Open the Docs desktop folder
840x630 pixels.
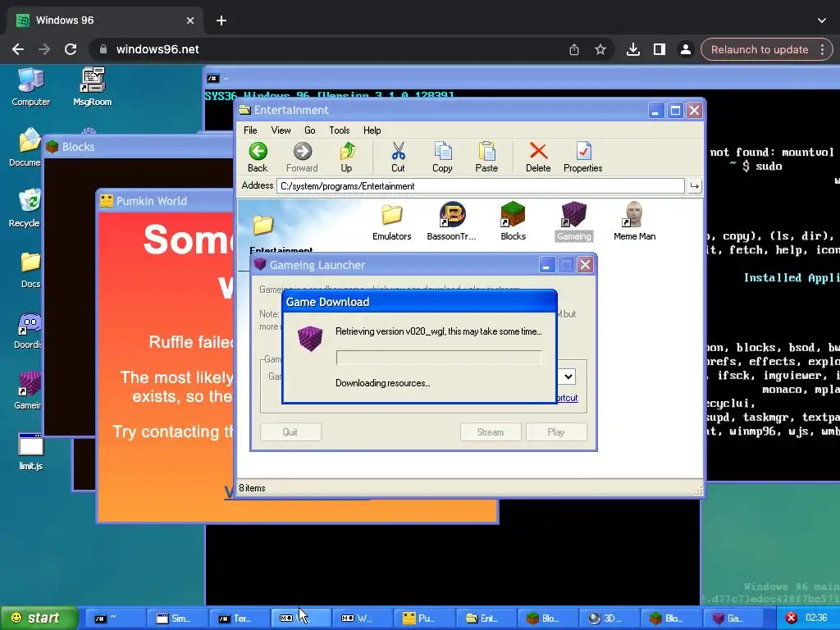click(30, 269)
